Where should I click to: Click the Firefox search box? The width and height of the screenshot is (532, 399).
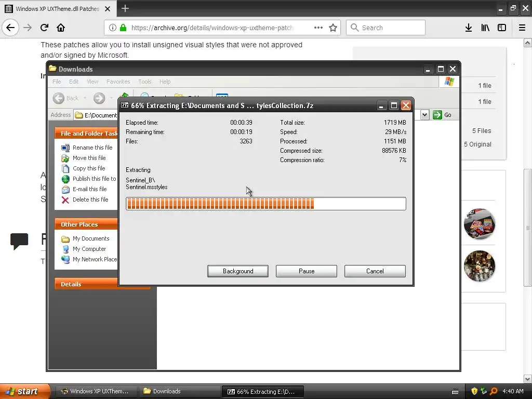point(385,28)
